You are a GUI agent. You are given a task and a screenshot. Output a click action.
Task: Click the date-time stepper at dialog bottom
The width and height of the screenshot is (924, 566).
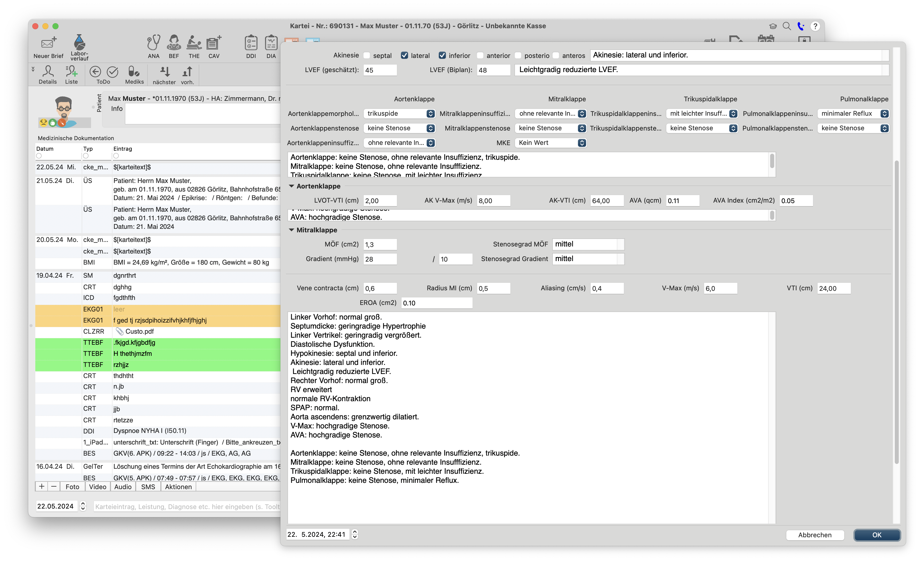click(x=355, y=534)
